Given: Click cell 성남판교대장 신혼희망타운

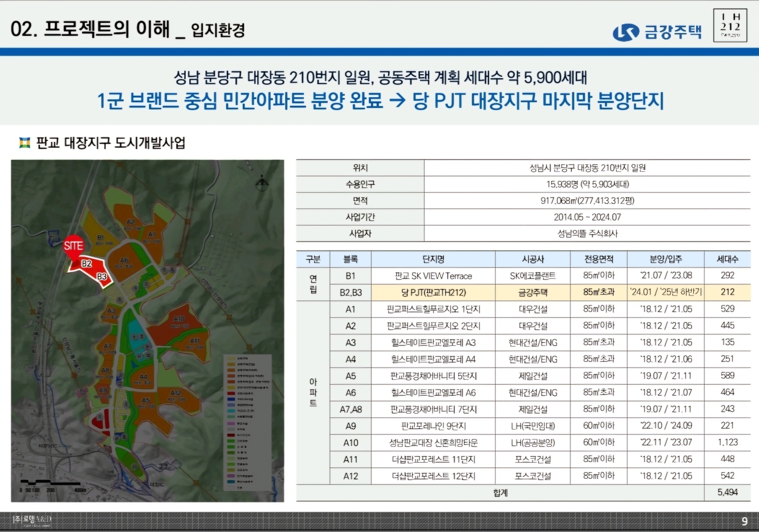Looking at the screenshot, I should pyautogui.click(x=433, y=443).
